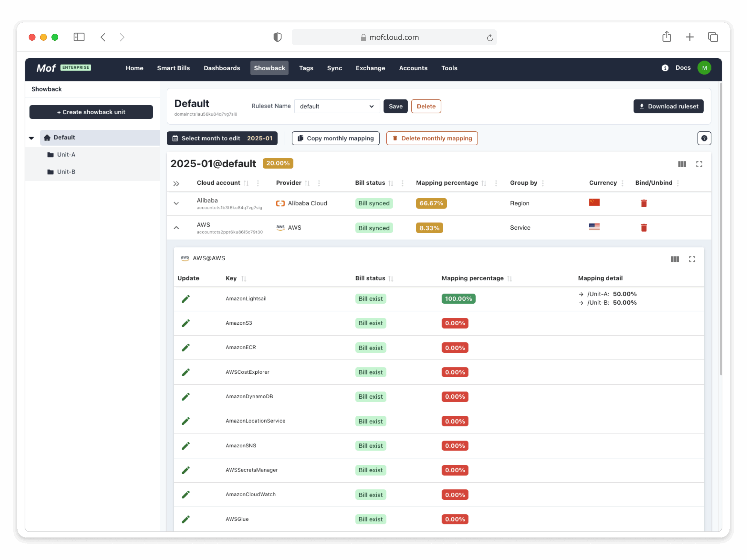747x560 pixels.
Task: Expand all account rows with double chevron
Action: tap(176, 184)
